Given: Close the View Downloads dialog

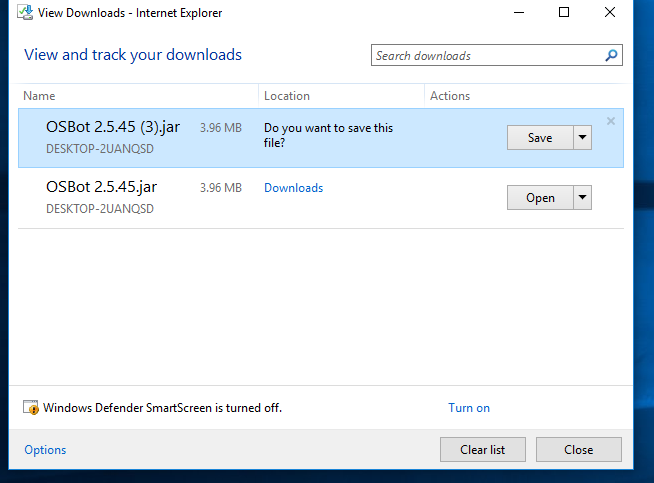Looking at the screenshot, I should tap(579, 450).
